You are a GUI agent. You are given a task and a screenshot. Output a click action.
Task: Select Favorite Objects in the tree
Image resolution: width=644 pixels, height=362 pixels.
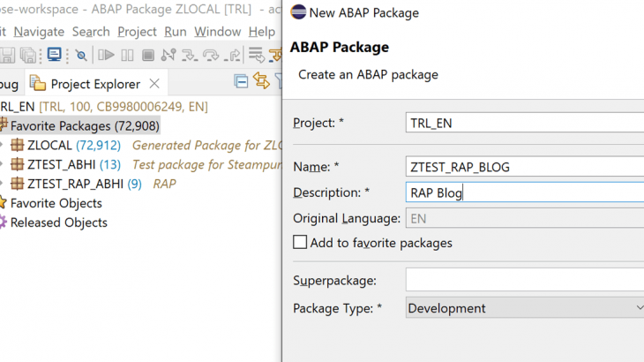pos(56,203)
